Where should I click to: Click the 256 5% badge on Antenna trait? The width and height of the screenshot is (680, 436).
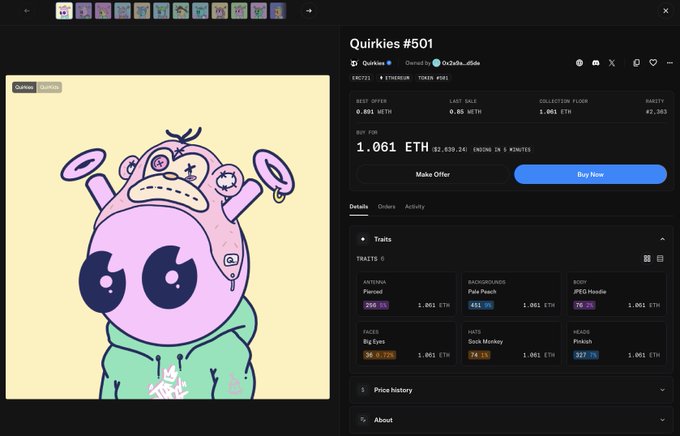376,305
